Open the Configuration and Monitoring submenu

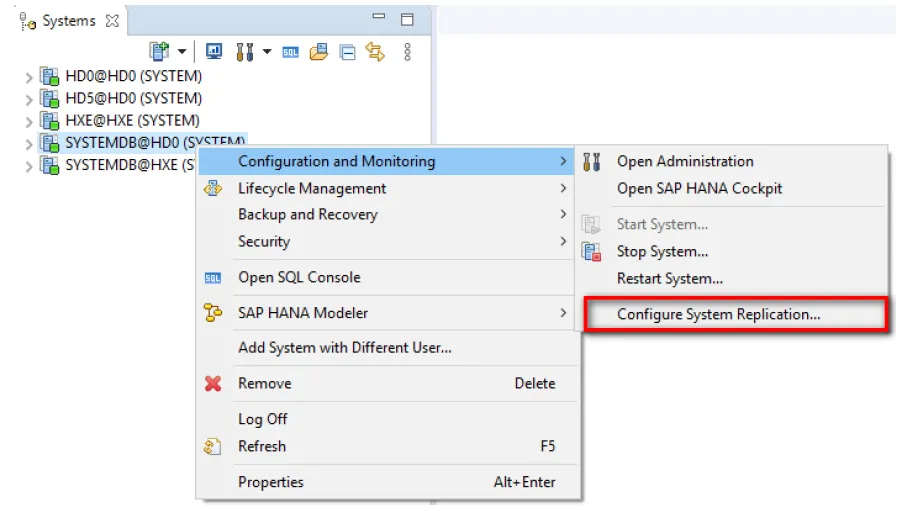click(386, 161)
